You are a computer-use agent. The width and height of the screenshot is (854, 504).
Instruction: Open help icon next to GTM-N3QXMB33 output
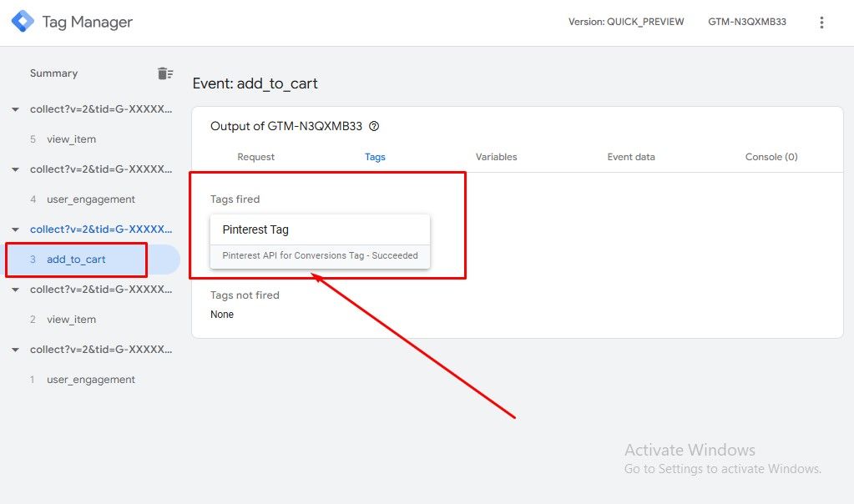[374, 126]
